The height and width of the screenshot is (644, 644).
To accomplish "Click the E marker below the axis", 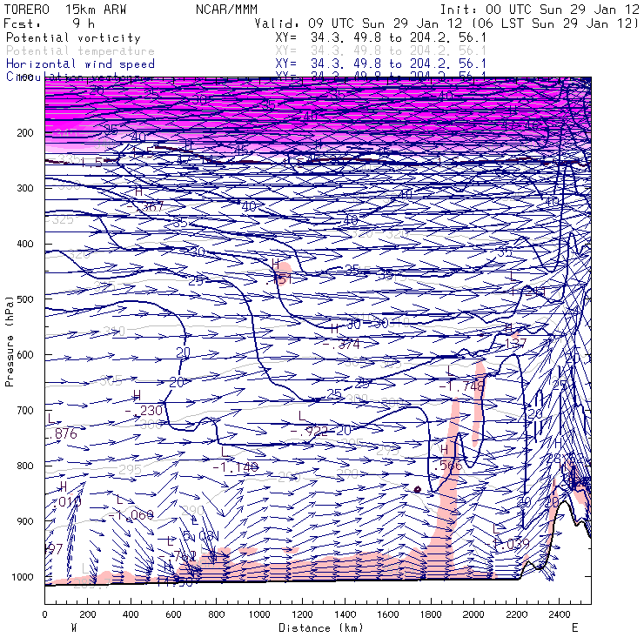I will tap(575, 627).
